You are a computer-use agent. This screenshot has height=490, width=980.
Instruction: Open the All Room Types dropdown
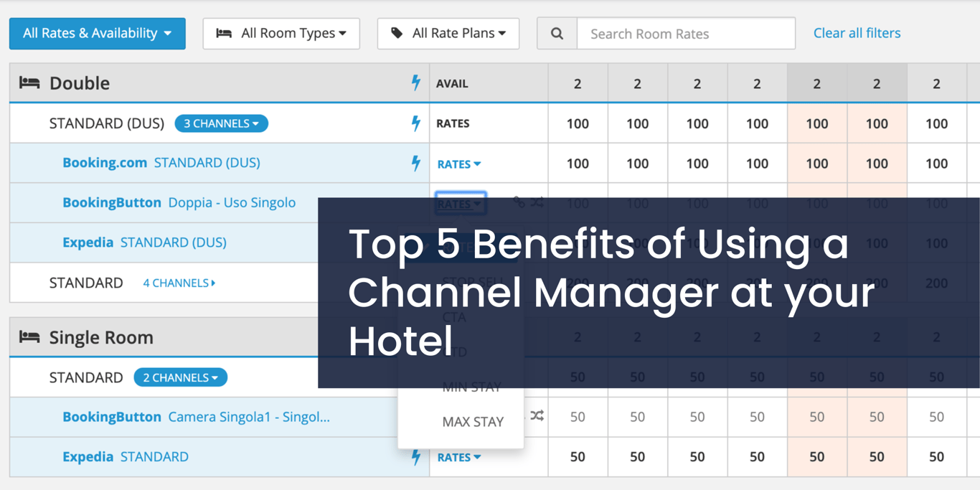tap(281, 33)
